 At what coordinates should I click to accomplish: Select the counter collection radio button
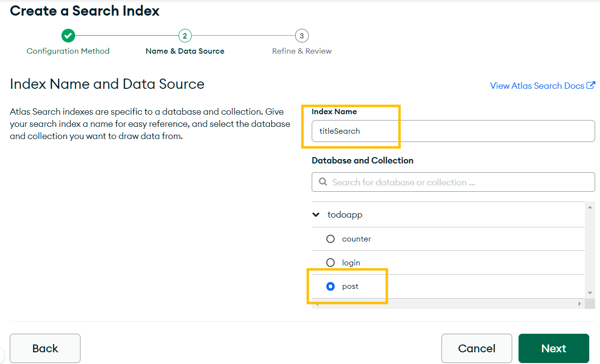tap(331, 239)
